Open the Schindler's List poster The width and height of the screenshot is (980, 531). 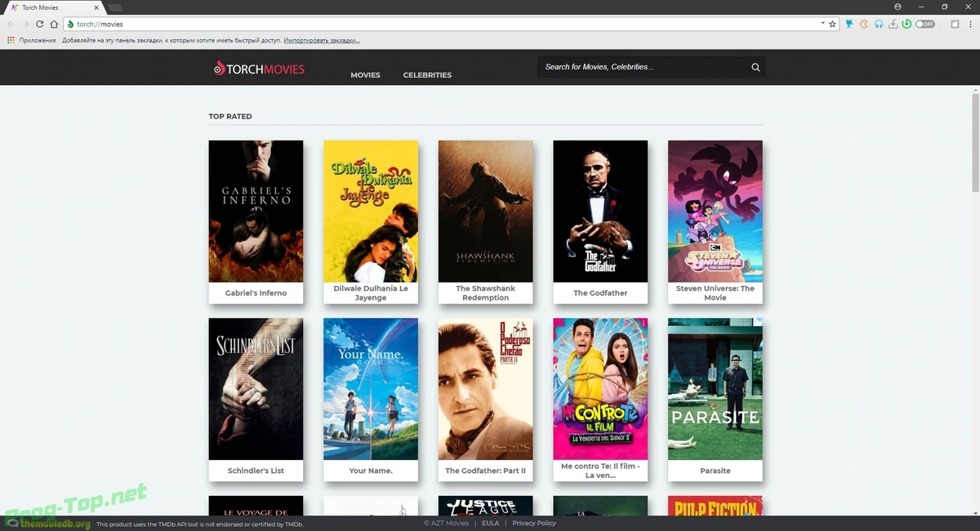(256, 389)
